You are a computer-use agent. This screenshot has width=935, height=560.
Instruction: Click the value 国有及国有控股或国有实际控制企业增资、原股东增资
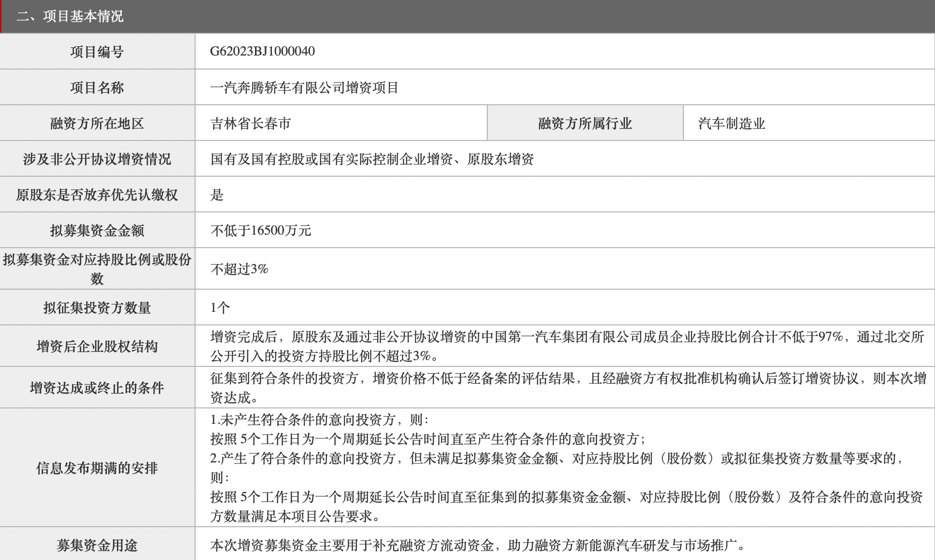click(x=372, y=159)
